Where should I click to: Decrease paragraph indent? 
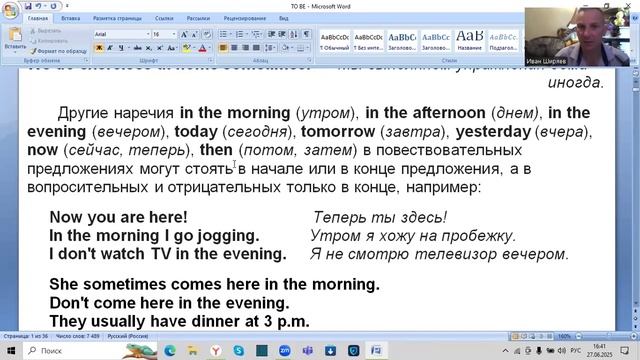271,34
